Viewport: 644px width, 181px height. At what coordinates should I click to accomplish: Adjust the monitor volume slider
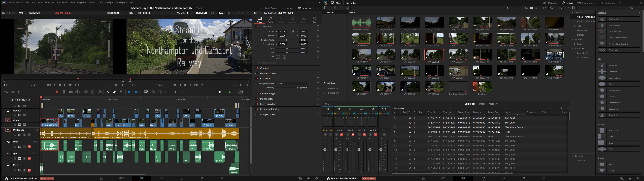[x=230, y=92]
